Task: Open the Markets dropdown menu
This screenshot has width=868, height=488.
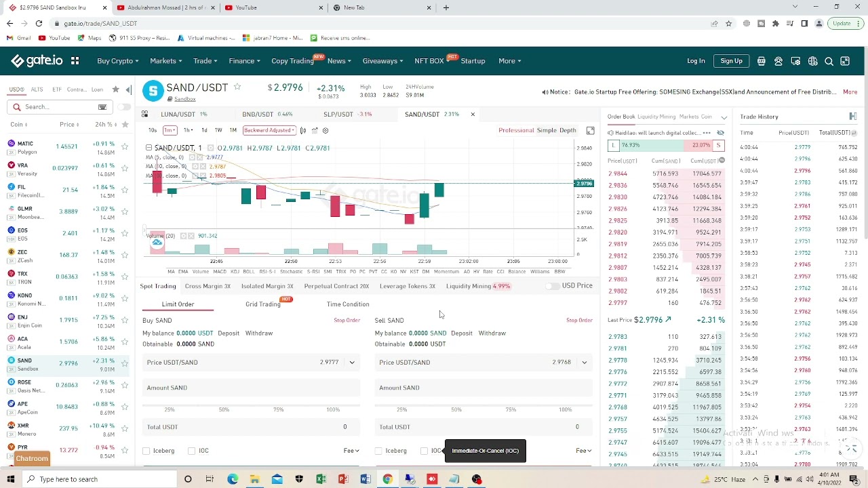Action: coord(166,61)
